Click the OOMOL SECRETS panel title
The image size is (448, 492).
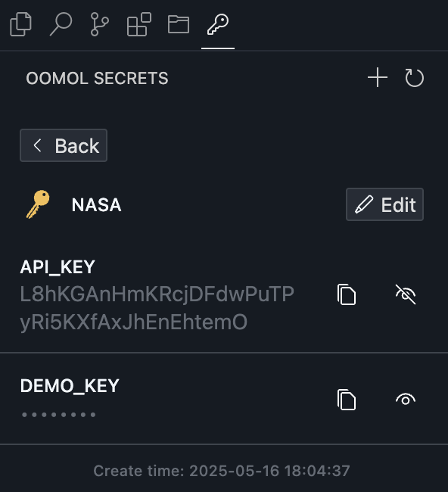(98, 78)
